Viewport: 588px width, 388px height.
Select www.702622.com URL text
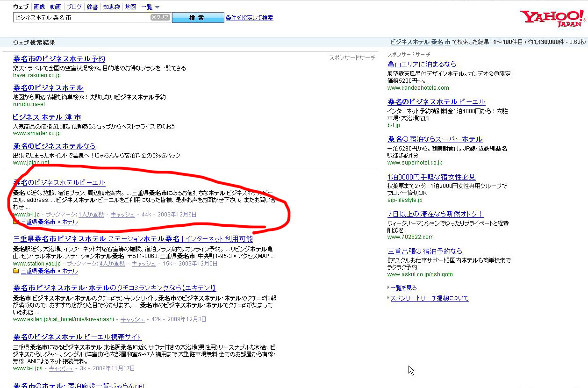(410, 237)
